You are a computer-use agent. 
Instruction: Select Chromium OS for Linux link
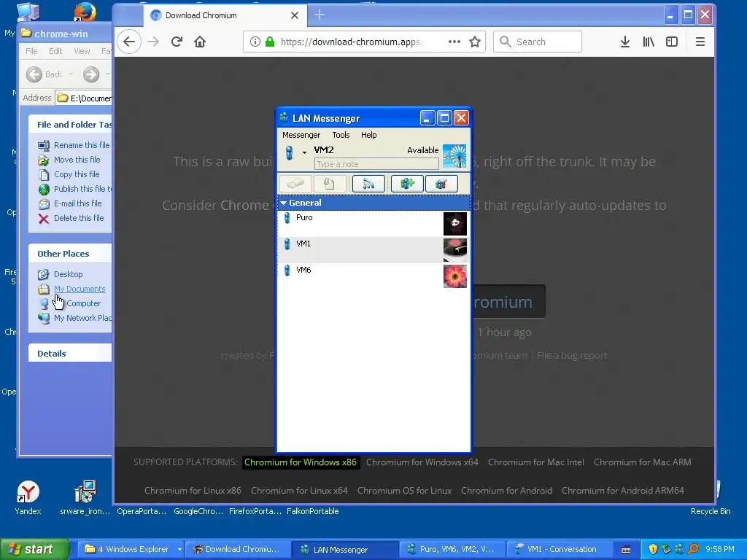click(404, 491)
